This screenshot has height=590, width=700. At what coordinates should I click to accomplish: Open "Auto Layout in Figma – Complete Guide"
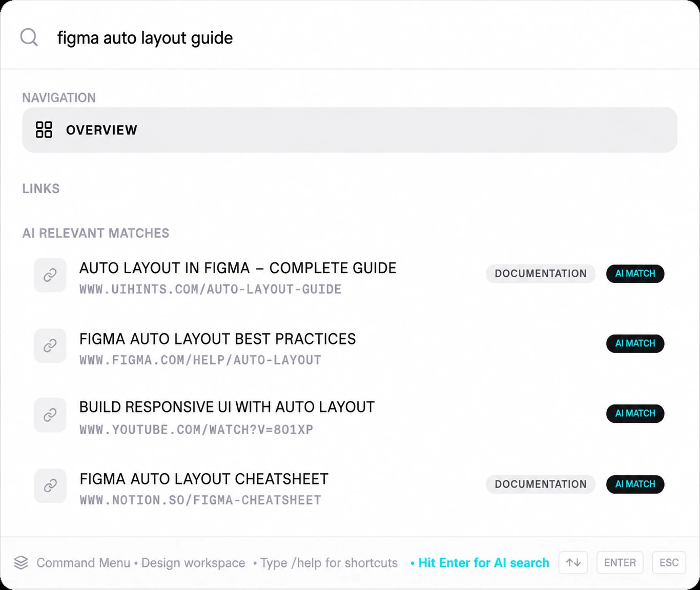(x=238, y=268)
